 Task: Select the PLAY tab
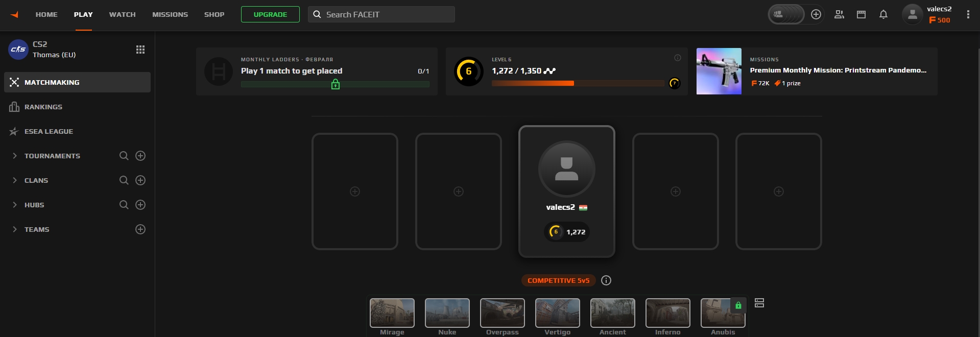[83, 14]
